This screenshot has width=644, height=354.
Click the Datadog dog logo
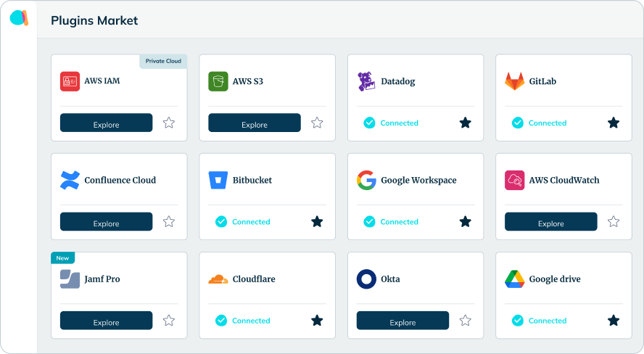coord(366,81)
